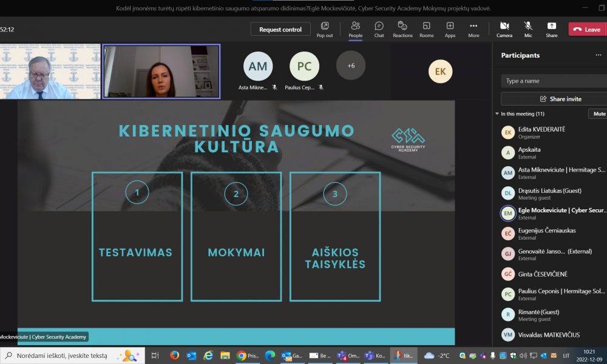Screen dimensions: 607x364
Task: Open system tray volume control
Action: click(x=523, y=356)
